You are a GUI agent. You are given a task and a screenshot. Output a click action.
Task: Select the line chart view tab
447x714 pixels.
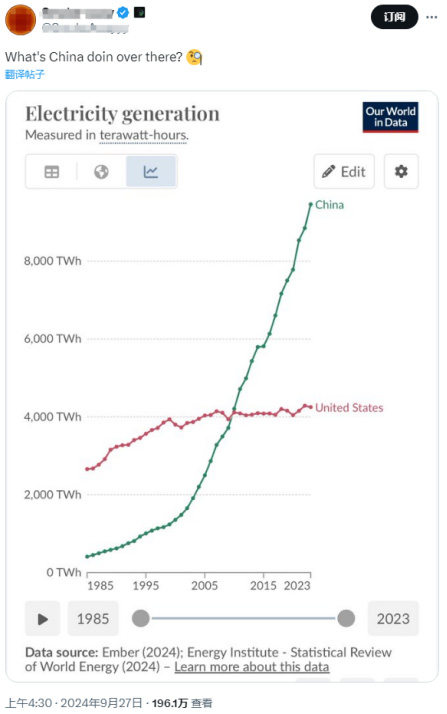pyautogui.click(x=151, y=172)
